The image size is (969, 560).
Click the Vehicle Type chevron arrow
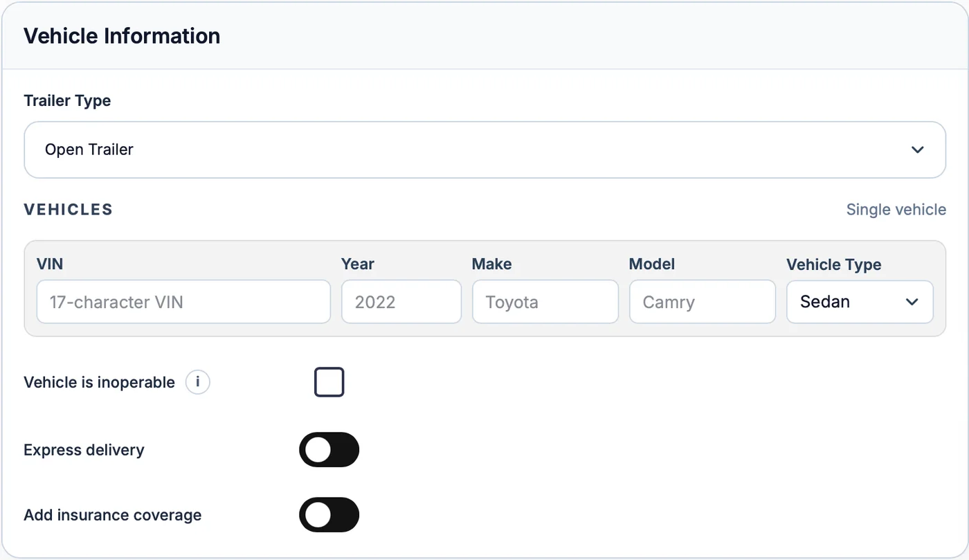[x=912, y=302]
